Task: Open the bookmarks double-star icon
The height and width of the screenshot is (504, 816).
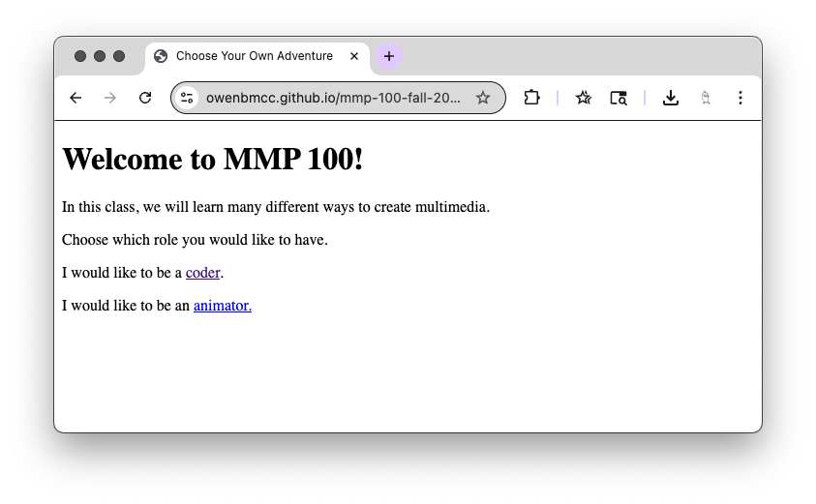Action: (584, 98)
